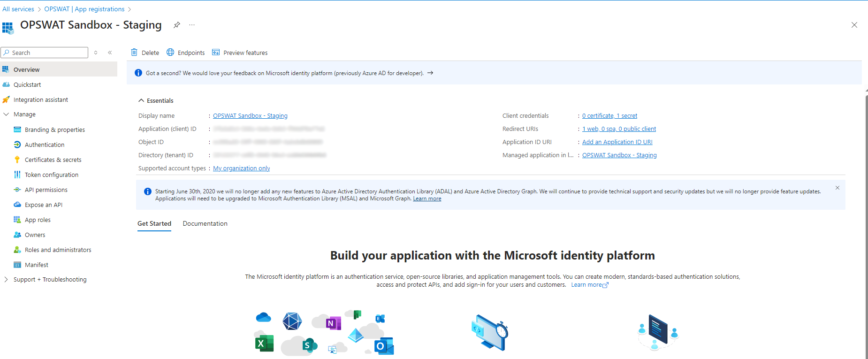Image resolution: width=868 pixels, height=359 pixels.
Task: Click the Display name link OPSWAT Sandbox - Staging
Action: click(x=250, y=115)
